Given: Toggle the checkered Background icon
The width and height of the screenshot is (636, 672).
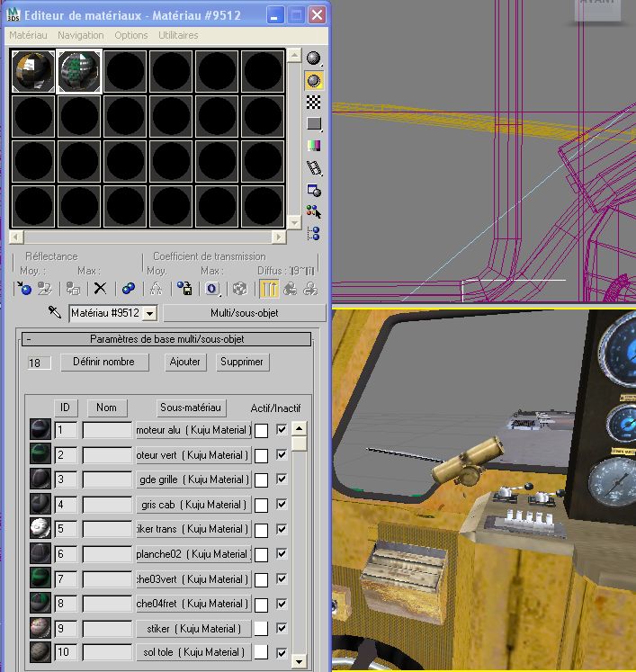Looking at the screenshot, I should point(314,102).
